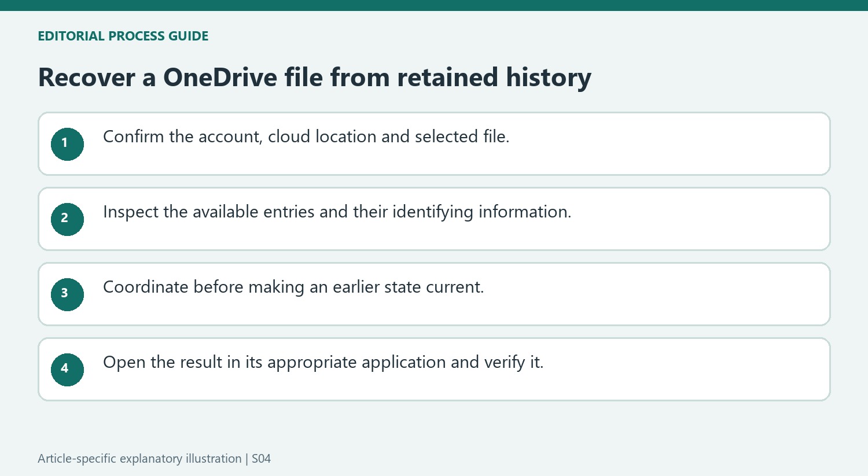Select the "Recover a OneDrive file from retained history" title
Viewport: 868px width, 476px height.
315,78
